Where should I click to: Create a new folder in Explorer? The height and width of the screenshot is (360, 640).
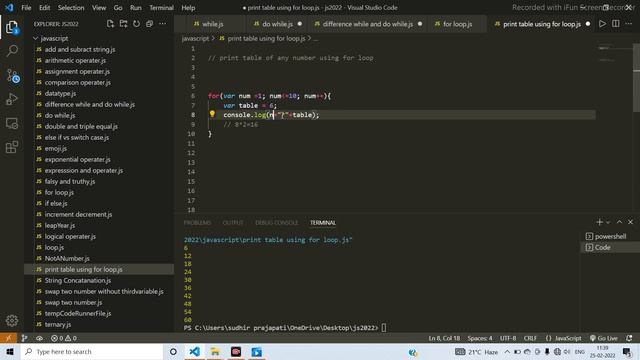123,24
